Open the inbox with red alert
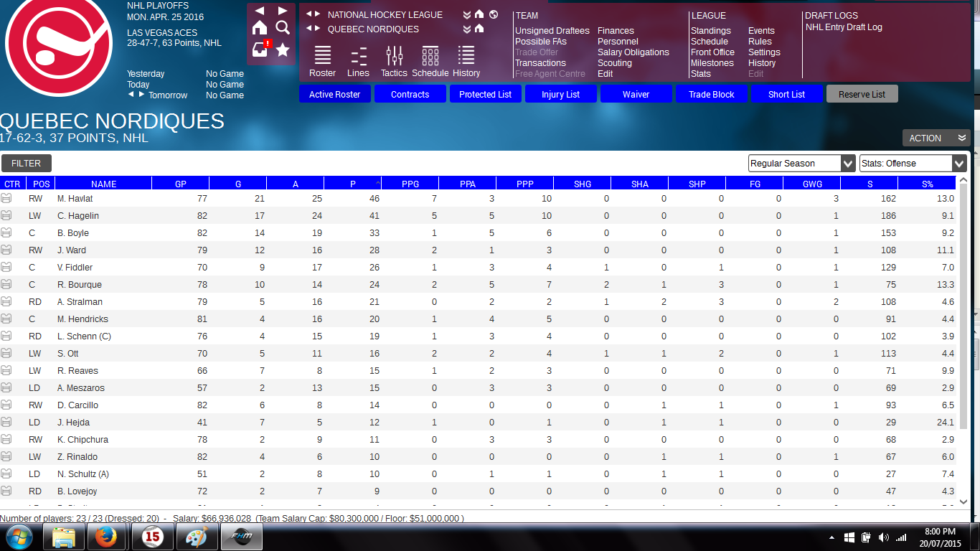The width and height of the screenshot is (980, 551). pos(261,49)
